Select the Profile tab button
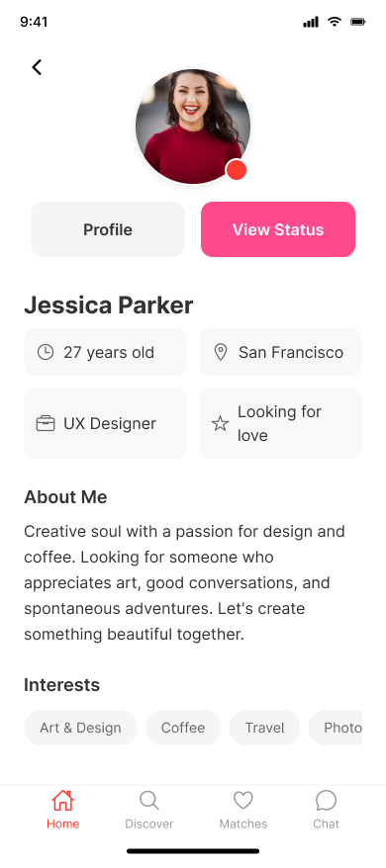The height and width of the screenshot is (868, 386). pyautogui.click(x=108, y=229)
